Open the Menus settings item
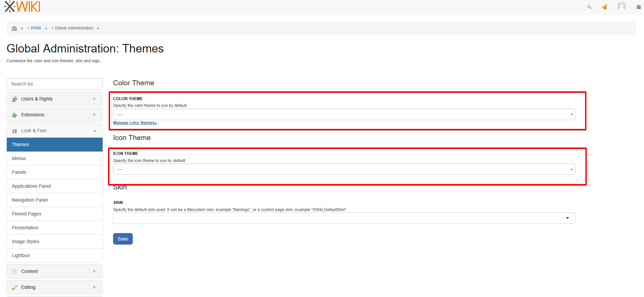 tap(55, 158)
